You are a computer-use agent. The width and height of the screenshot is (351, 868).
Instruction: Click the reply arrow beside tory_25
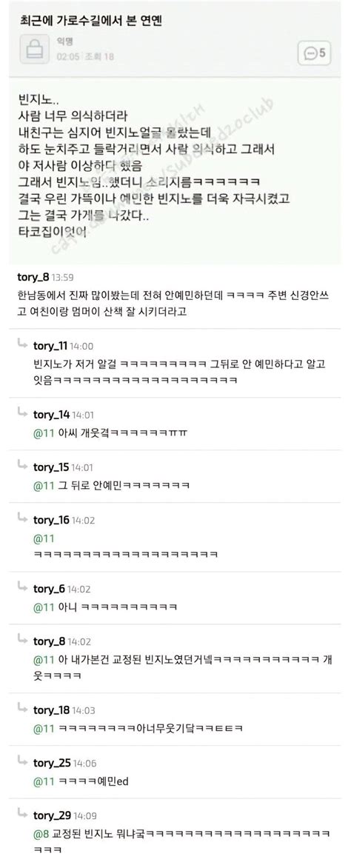[x=22, y=761]
